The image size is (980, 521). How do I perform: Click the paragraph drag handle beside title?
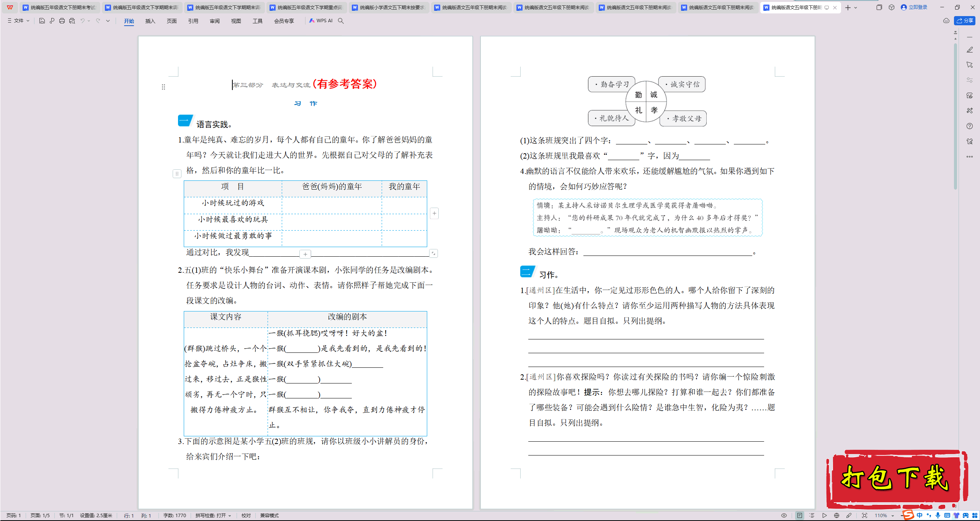[163, 87]
